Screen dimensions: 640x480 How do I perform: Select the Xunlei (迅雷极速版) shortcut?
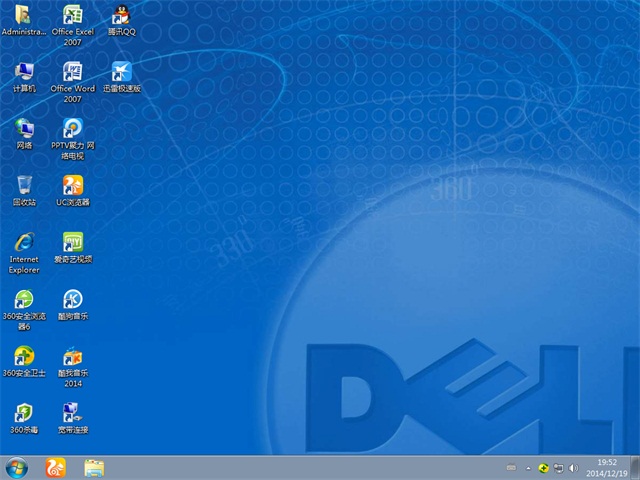tap(121, 72)
